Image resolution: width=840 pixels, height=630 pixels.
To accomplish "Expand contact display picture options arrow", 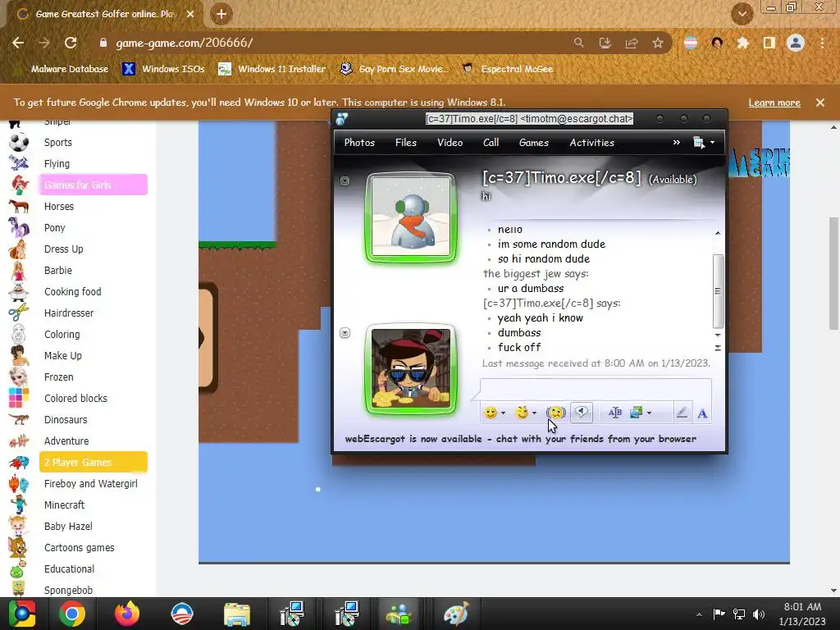I will coord(345,181).
